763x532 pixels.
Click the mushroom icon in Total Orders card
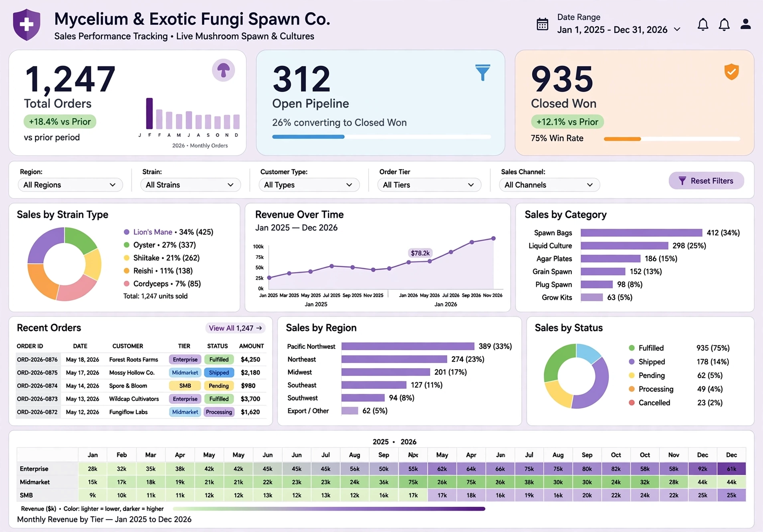coord(223,71)
